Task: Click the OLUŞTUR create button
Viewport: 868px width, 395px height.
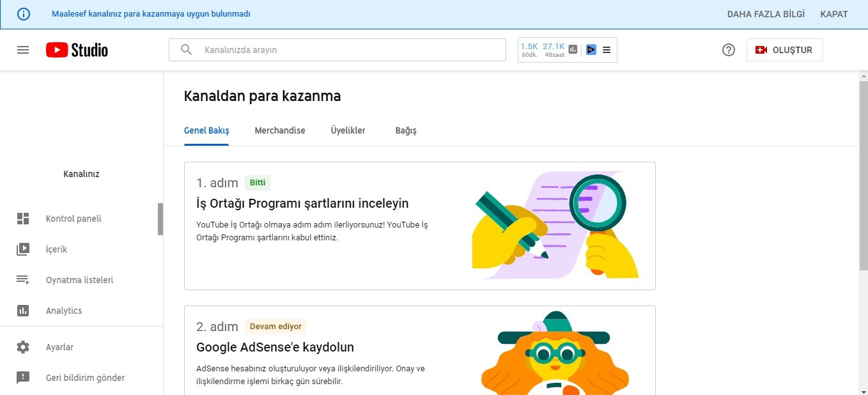Action: coord(784,50)
